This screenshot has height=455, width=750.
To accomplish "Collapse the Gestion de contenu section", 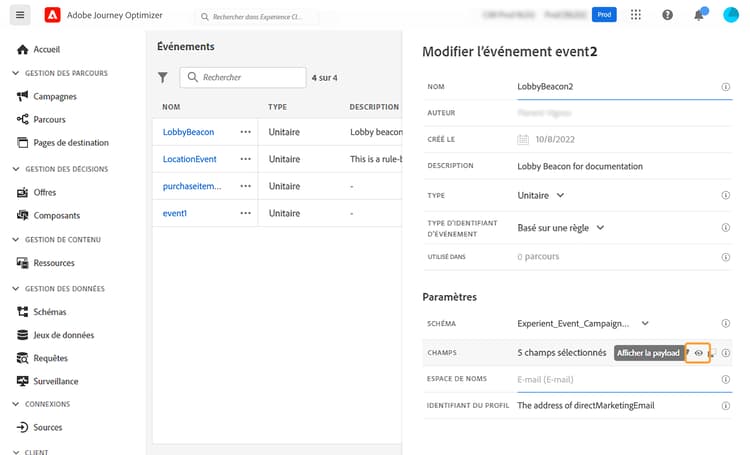I will 15,239.
